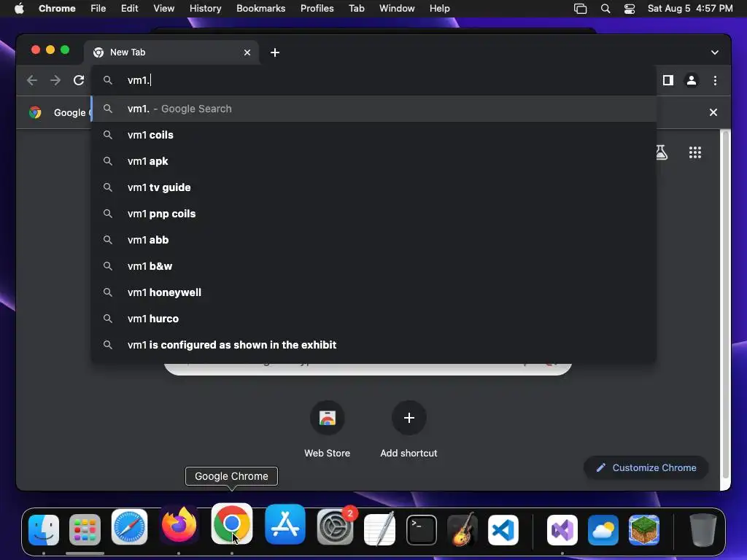This screenshot has width=747, height=560.
Task: Choose the 'vm1 honeywell' suggestion
Action: pyautogui.click(x=374, y=292)
